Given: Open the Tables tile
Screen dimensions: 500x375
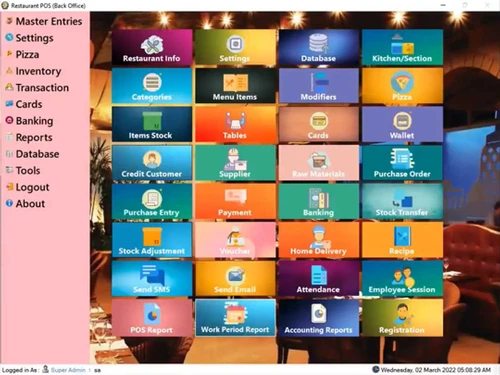Looking at the screenshot, I should (x=235, y=124).
